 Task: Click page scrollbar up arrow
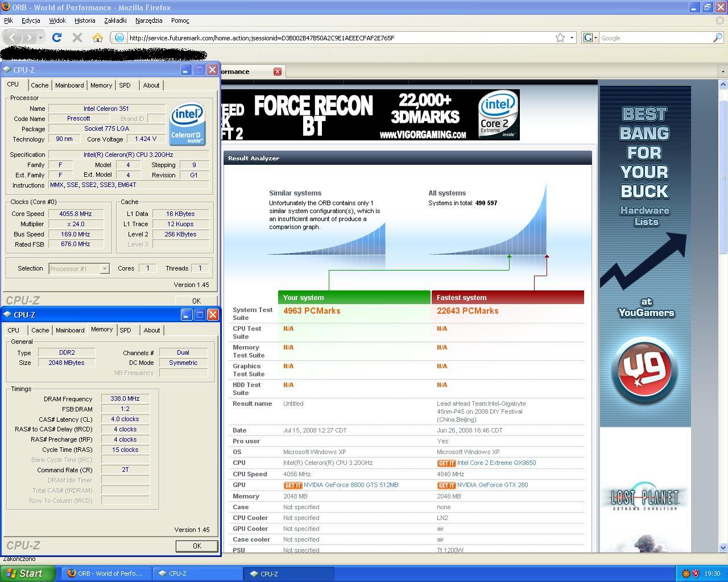click(723, 84)
